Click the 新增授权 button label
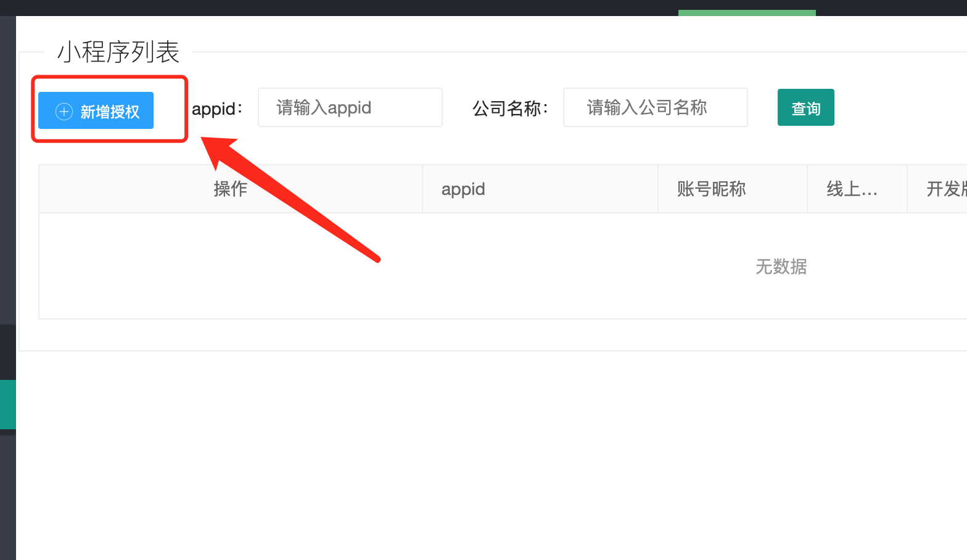Screen dimensions: 967x560 [x=110, y=112]
